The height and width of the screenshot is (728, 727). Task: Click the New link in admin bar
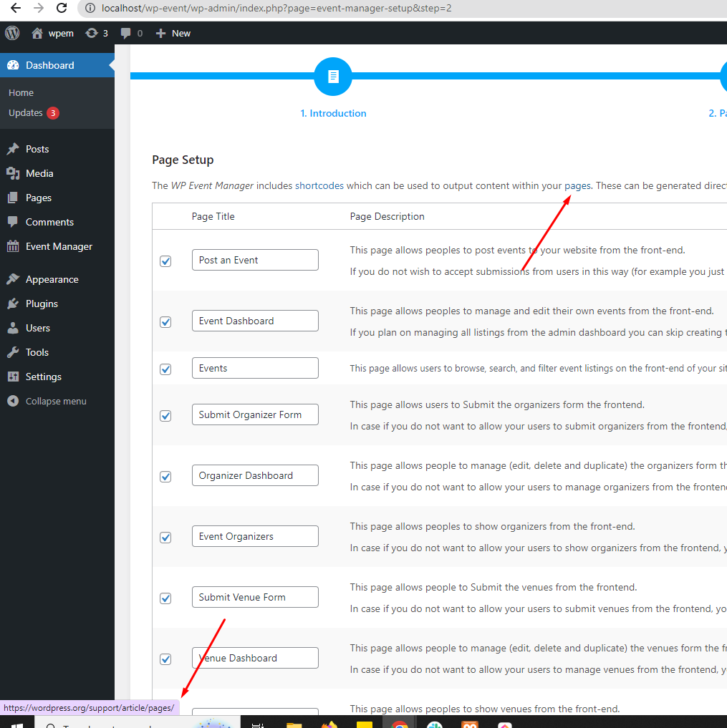coord(181,34)
